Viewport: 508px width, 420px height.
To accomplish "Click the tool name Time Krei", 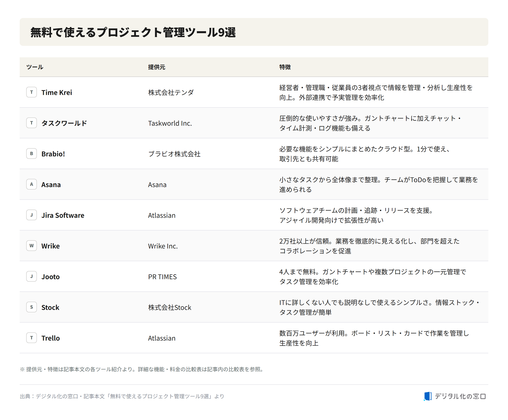I will pos(57,92).
